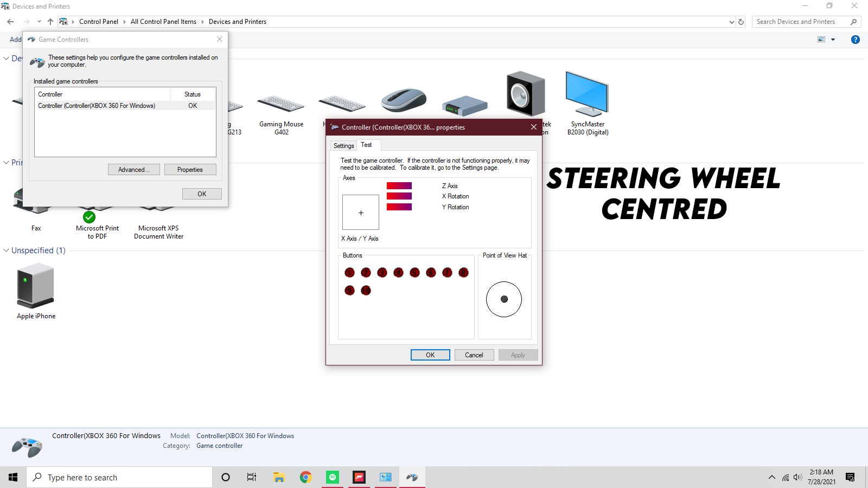Click the taskbar clock showing 2:18 AM
868x488 pixels.
821,477
